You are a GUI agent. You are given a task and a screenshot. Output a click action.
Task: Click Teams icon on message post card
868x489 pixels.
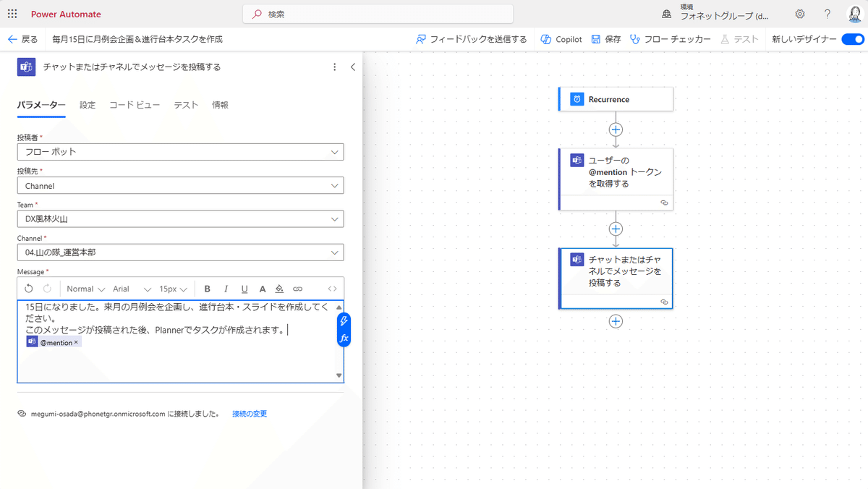[576, 260]
